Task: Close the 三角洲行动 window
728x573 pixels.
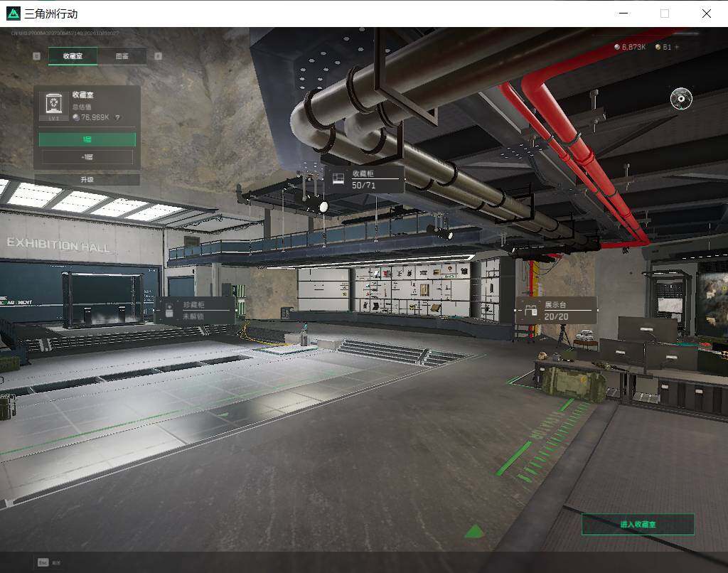Action: click(706, 14)
